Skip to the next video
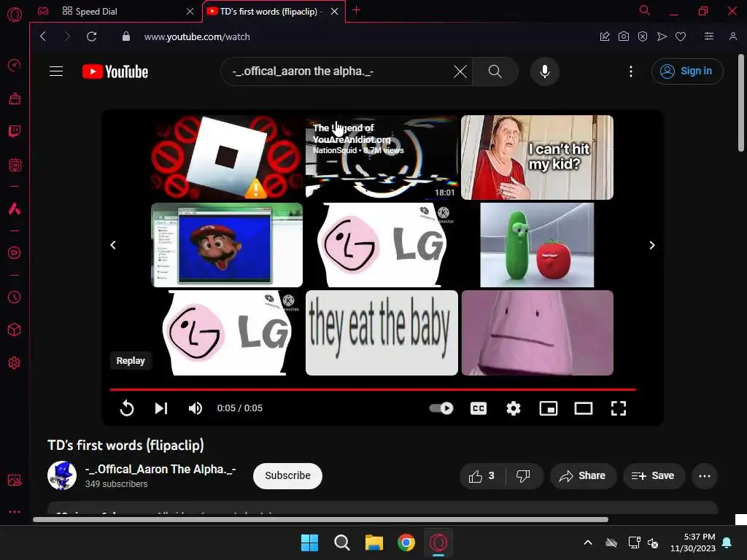Image resolution: width=747 pixels, height=560 pixels. [x=161, y=408]
